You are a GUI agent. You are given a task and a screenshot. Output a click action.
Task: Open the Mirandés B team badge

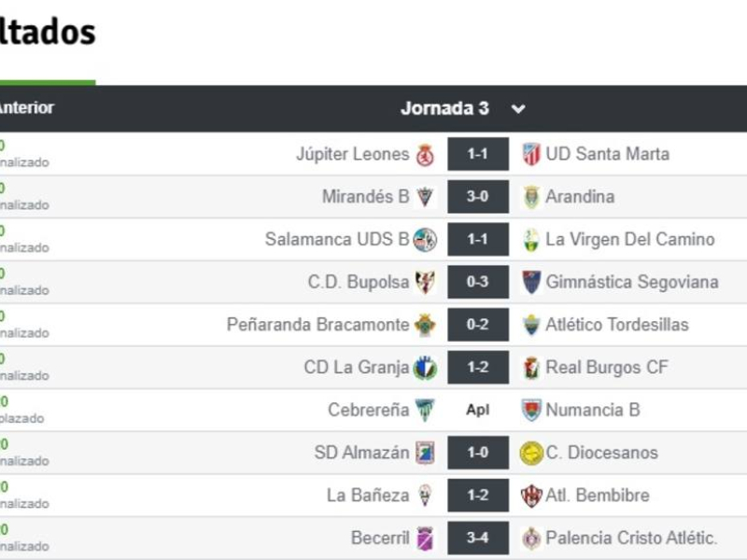[x=425, y=197]
